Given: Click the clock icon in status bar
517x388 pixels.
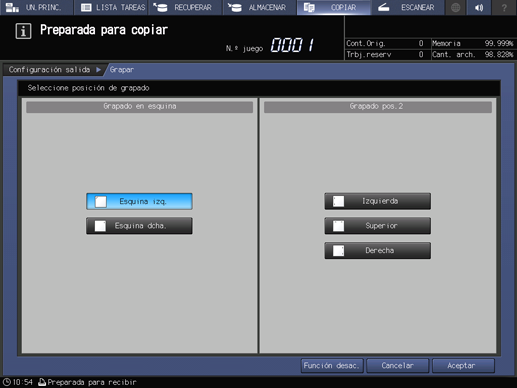Looking at the screenshot, I should [7, 382].
